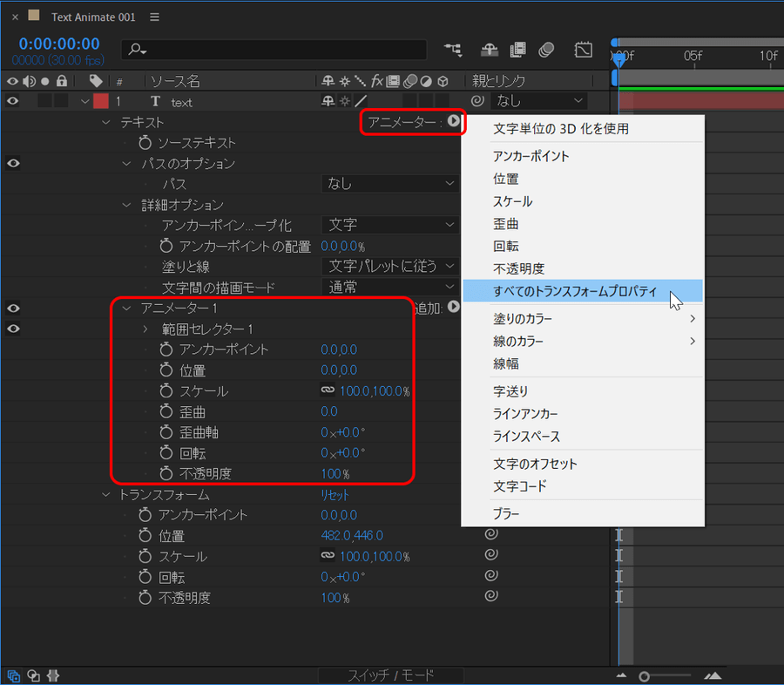Click the motion blur enable icon
Viewport: 784px width, 685px height.
547,50
